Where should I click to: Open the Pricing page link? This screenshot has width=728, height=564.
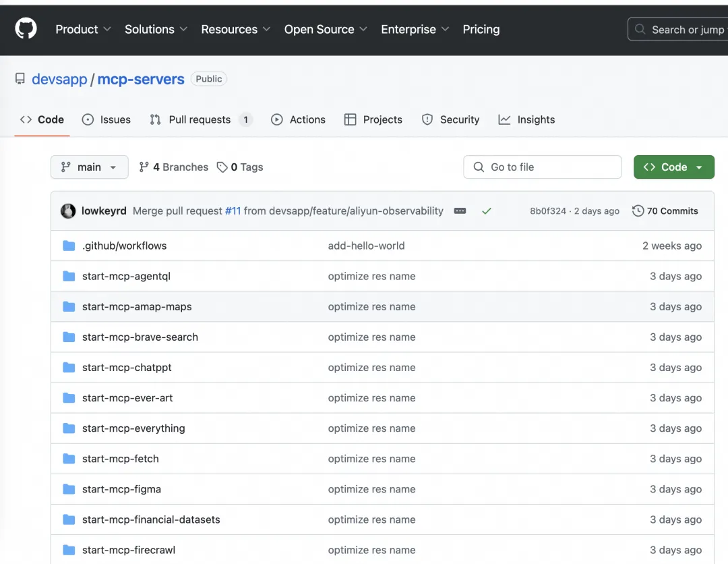pos(481,29)
